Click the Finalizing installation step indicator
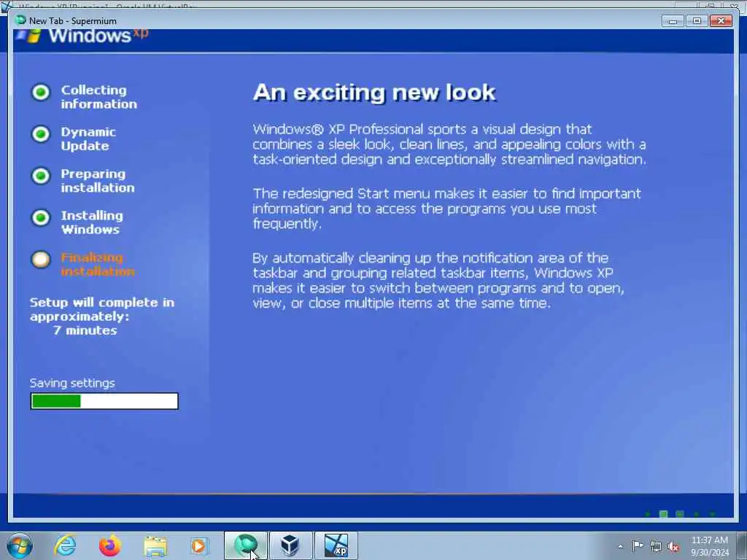 coord(41,260)
